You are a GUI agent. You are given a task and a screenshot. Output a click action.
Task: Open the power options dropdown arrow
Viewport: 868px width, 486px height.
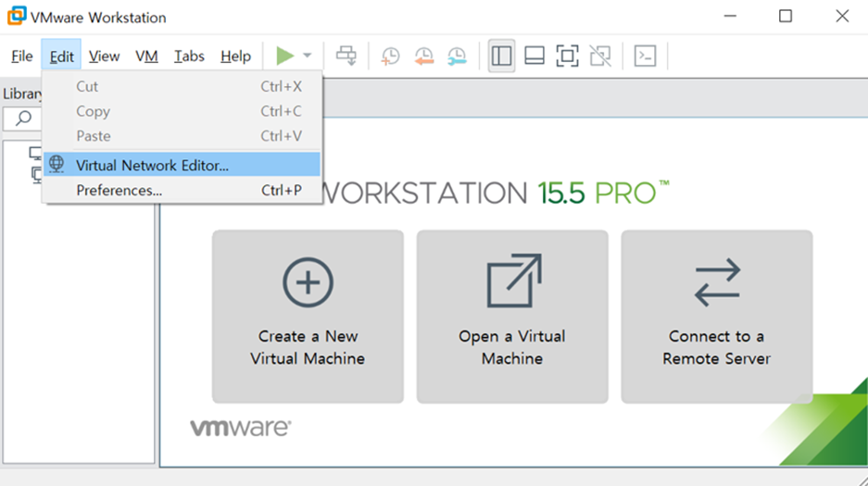click(x=308, y=56)
